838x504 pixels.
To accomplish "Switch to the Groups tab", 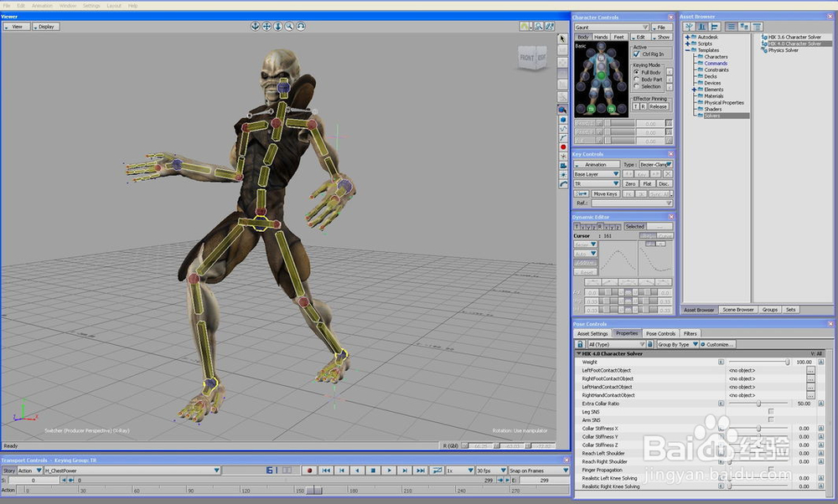I will point(769,310).
